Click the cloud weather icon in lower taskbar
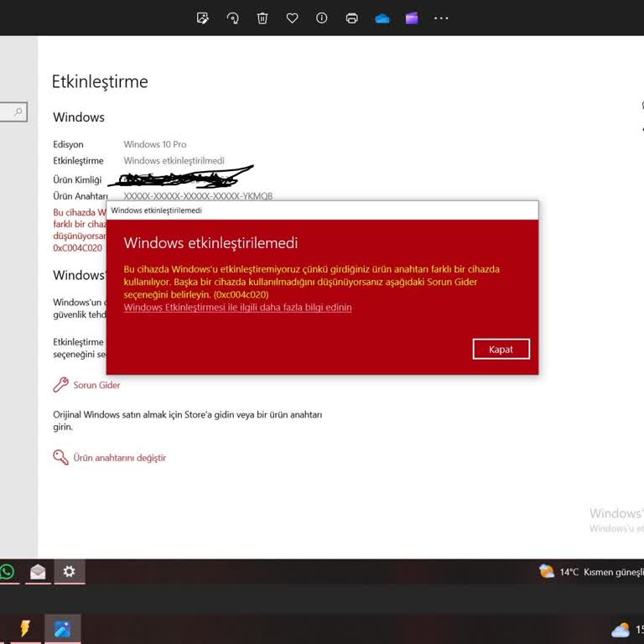Viewport: 644px width, 644px height. (x=621, y=630)
